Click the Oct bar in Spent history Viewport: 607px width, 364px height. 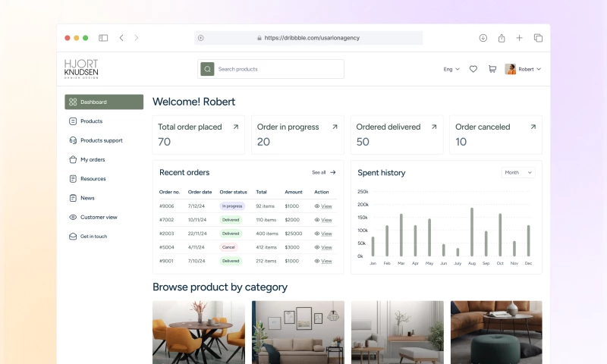(x=500, y=235)
